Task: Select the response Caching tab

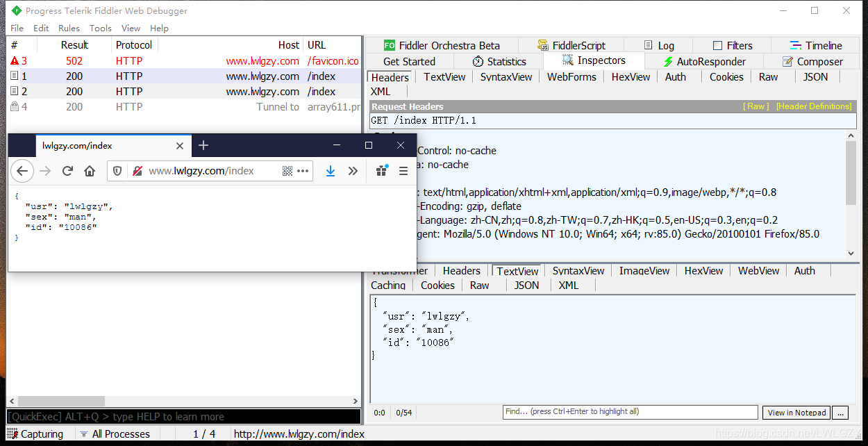Action: [x=388, y=286]
